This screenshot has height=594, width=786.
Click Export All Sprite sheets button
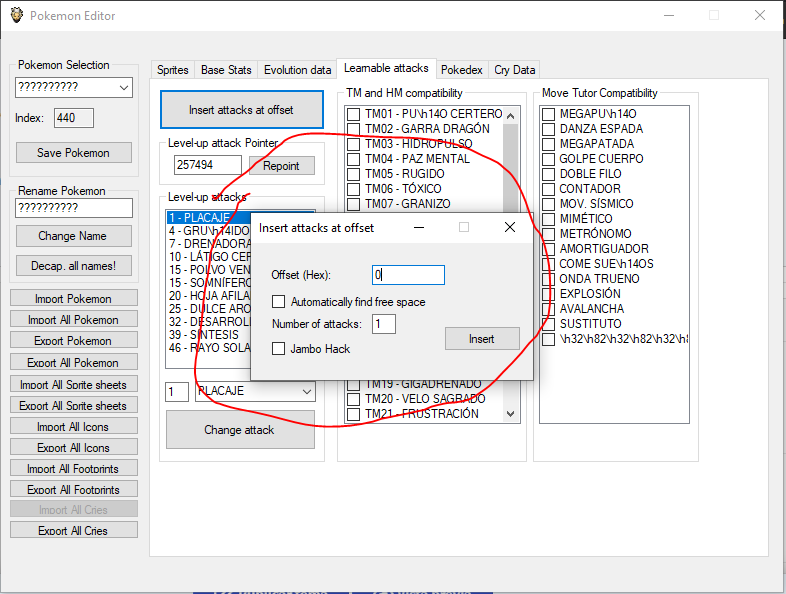[74, 406]
